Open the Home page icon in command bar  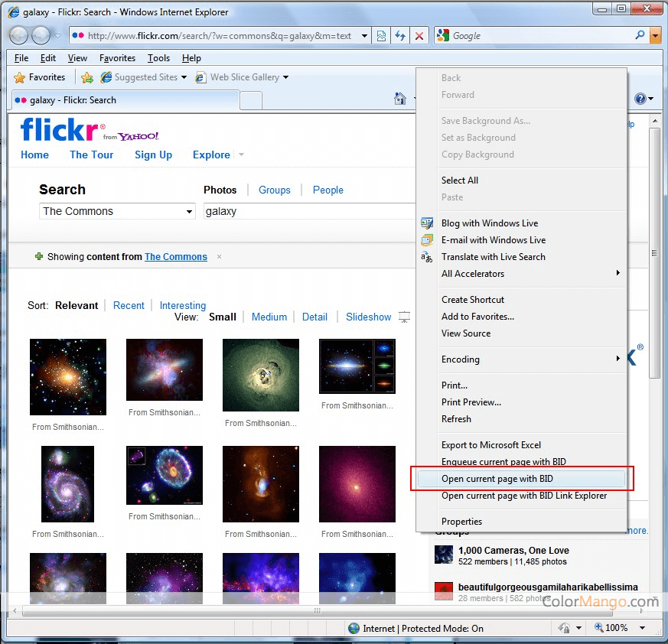[399, 99]
